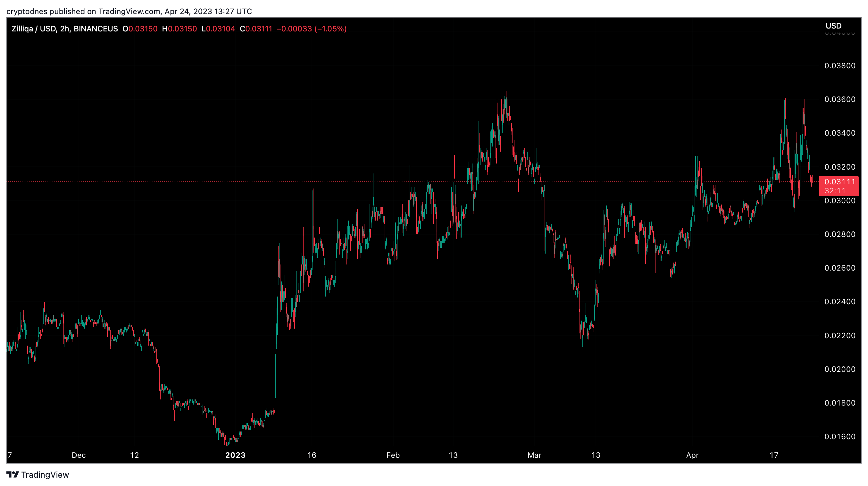The height and width of the screenshot is (486, 868).
Task: Click the candle countdown 32:11
Action: coord(835,191)
